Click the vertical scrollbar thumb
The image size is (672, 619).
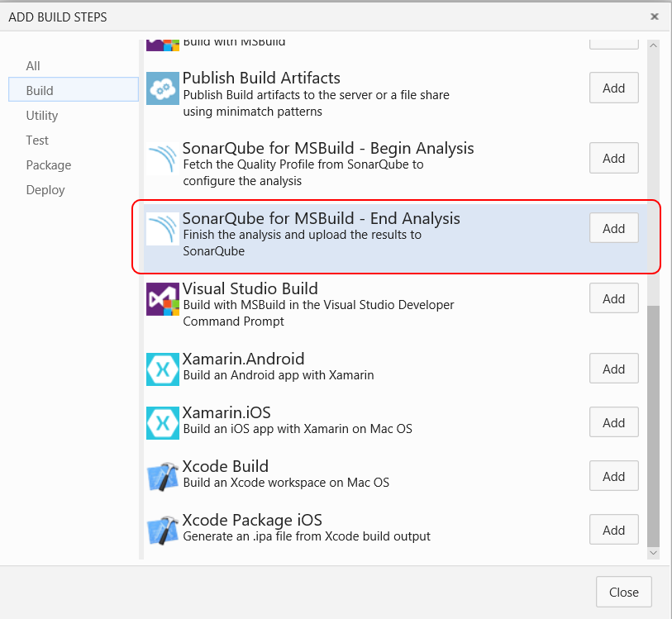[653, 426]
